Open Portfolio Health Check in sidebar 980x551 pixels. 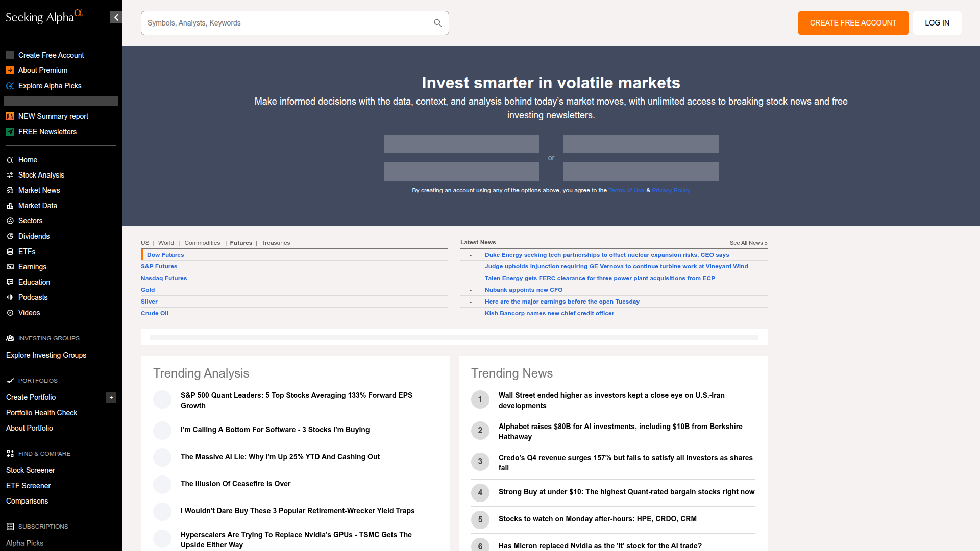click(41, 413)
